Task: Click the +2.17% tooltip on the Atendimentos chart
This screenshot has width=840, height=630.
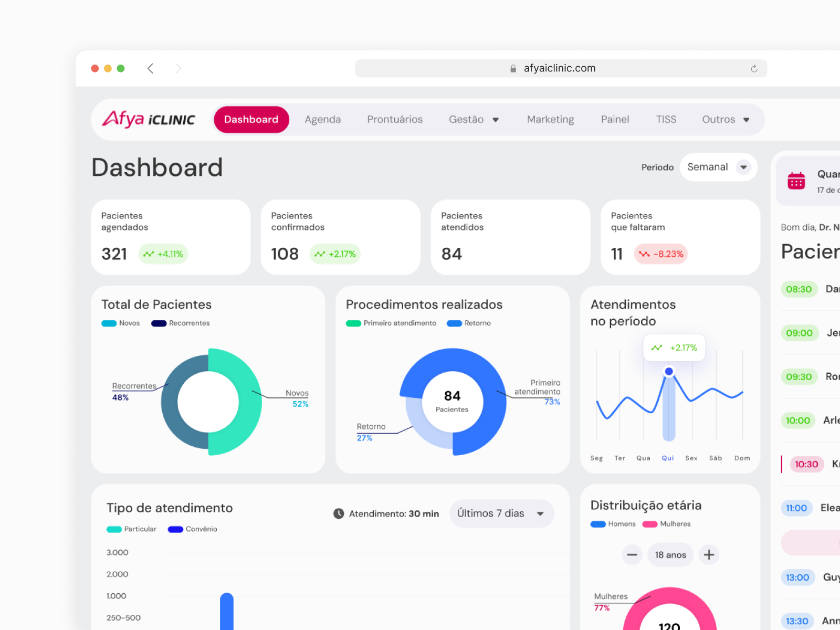Action: point(674,347)
